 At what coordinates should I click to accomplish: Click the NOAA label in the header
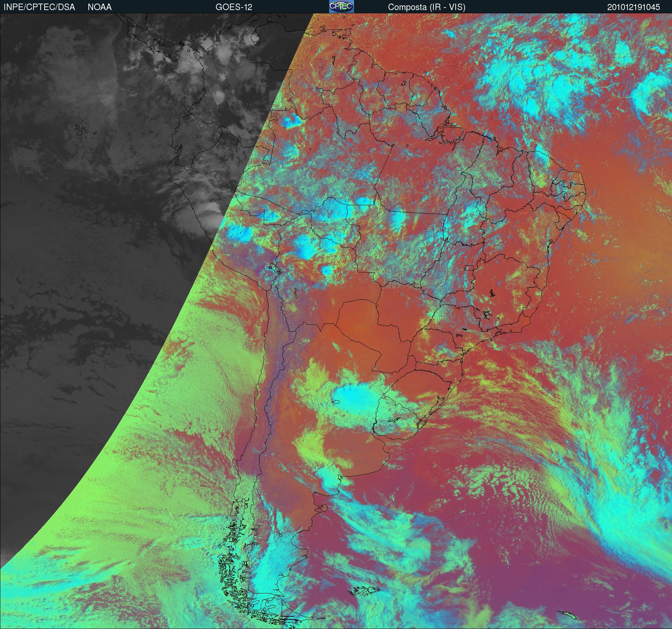(x=100, y=7)
